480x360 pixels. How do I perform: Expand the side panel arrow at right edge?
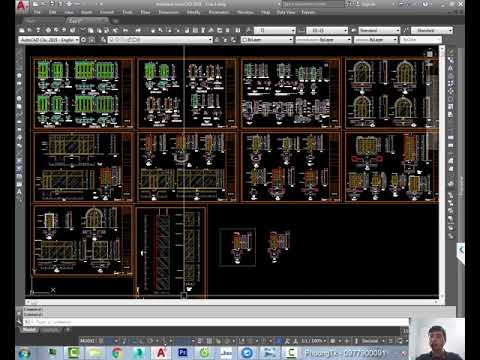461,250
